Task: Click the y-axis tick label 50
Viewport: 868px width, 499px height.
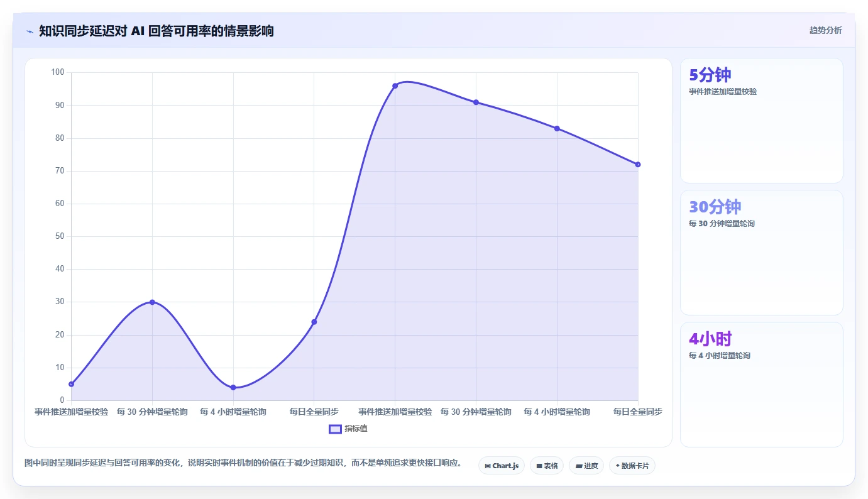Action: [x=60, y=237]
